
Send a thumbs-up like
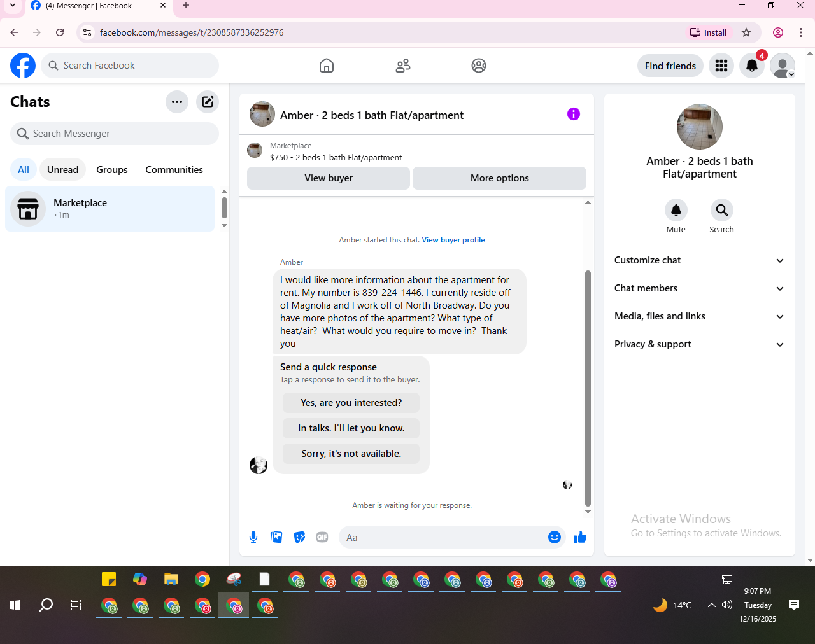tap(580, 537)
